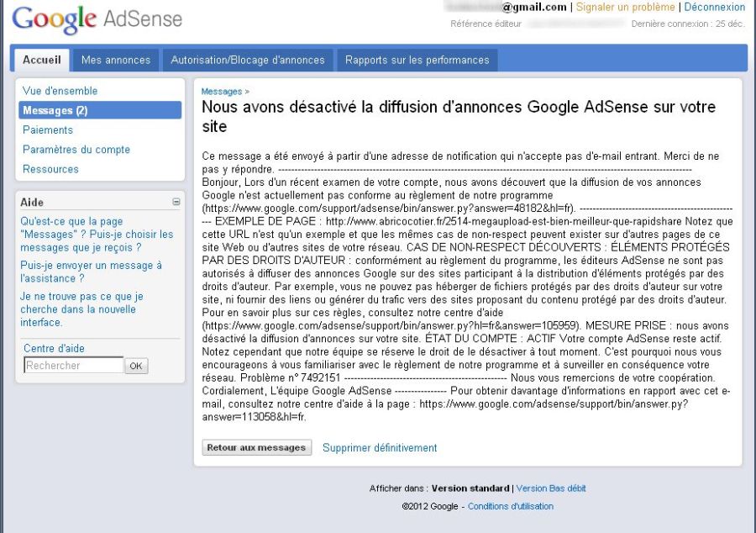The width and height of the screenshot is (756, 533).
Task: Open Autorisation/Blocage d'annonces tab
Action: tap(248, 60)
